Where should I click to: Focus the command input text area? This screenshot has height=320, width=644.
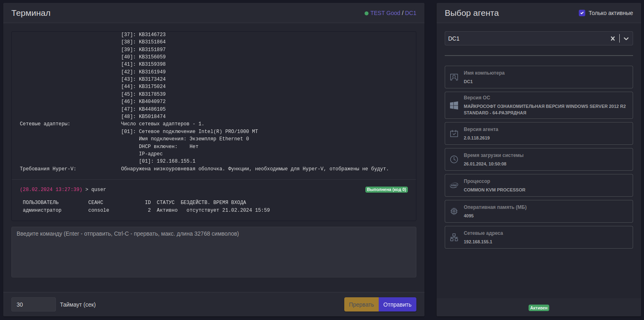pos(214,252)
